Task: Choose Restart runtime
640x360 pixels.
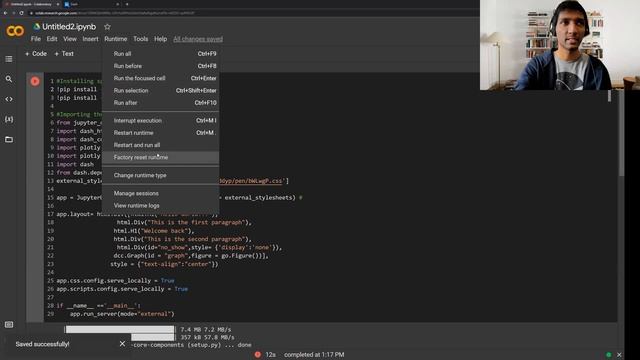Action: (160, 133)
